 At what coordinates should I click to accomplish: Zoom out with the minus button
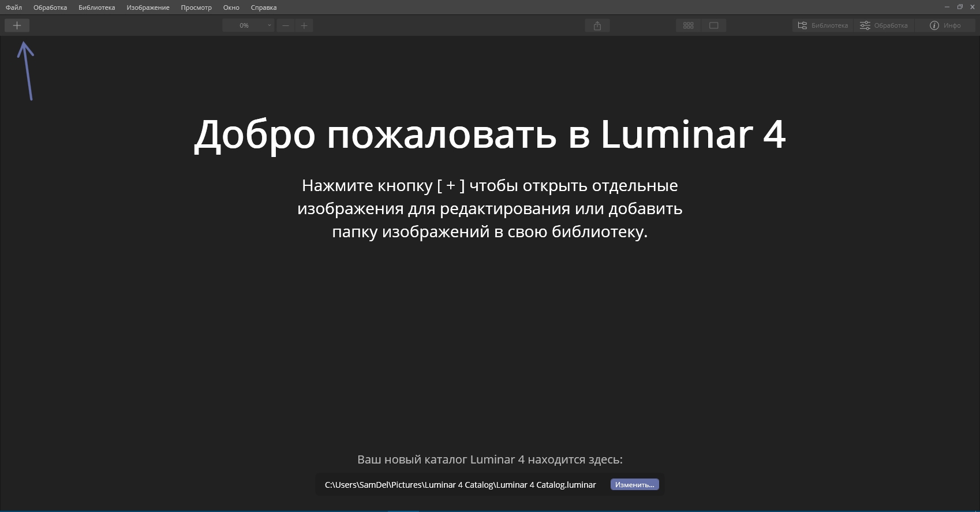[x=285, y=25]
